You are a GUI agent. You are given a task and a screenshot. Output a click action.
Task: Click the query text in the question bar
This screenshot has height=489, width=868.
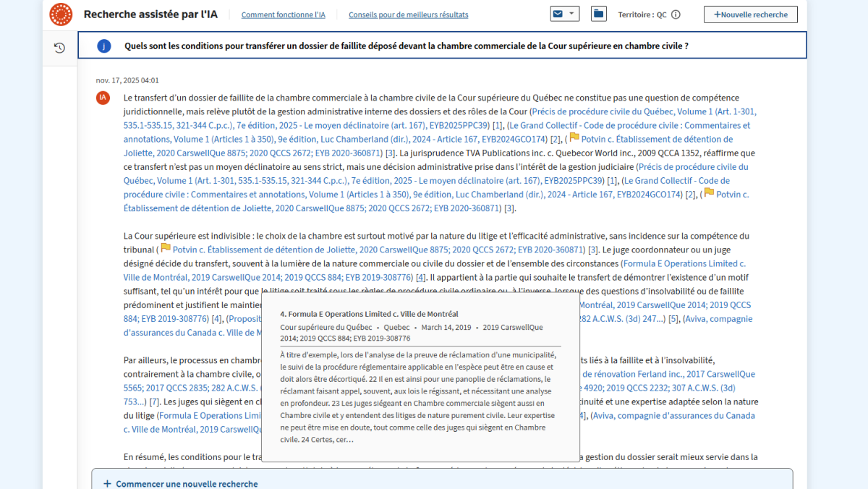click(x=406, y=46)
